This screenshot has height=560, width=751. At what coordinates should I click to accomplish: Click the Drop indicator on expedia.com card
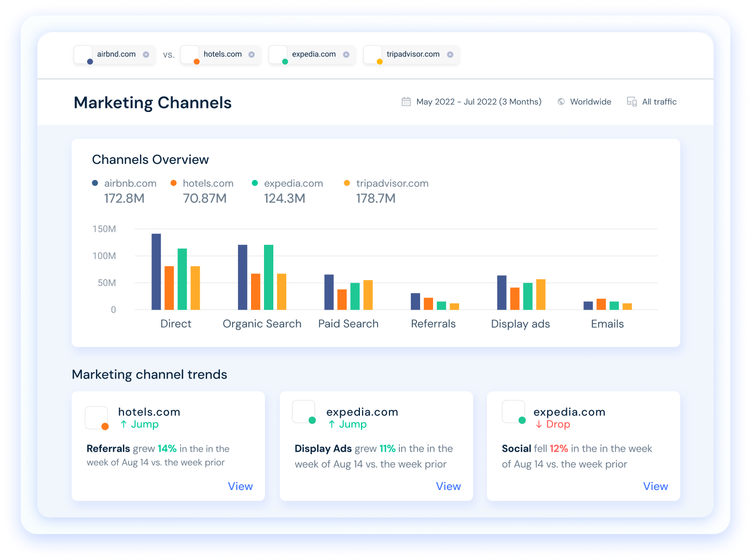coord(553,424)
